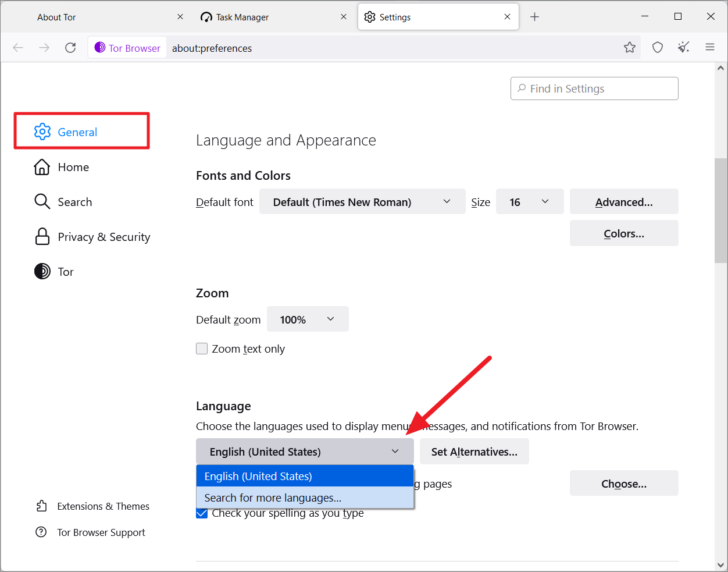Viewport: 728px width, 572px height.
Task: Click the New Identity broom icon
Action: [684, 48]
